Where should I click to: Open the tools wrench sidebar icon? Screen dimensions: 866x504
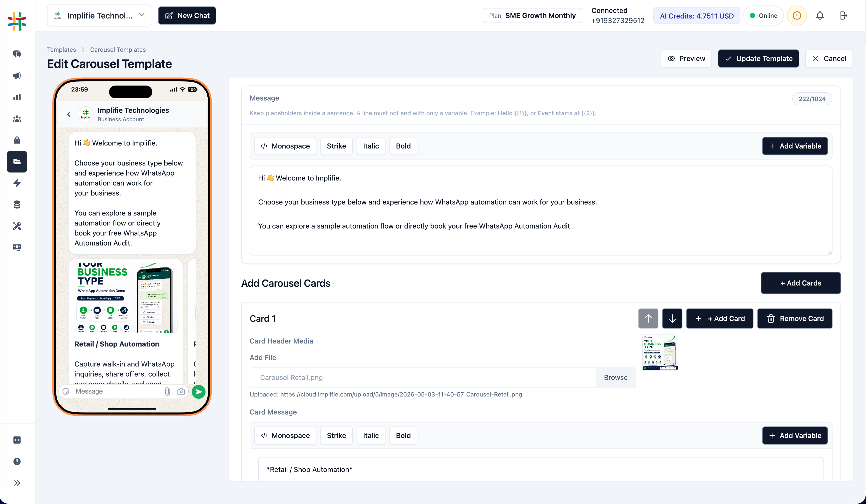coord(17,226)
